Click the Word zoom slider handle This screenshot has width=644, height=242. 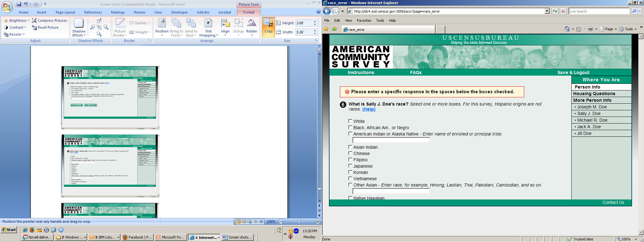[299, 222]
